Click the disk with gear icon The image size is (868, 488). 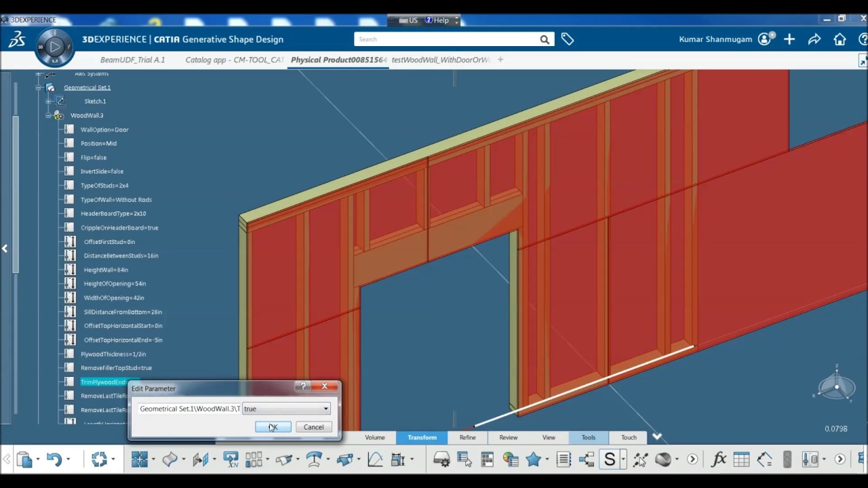(x=441, y=460)
